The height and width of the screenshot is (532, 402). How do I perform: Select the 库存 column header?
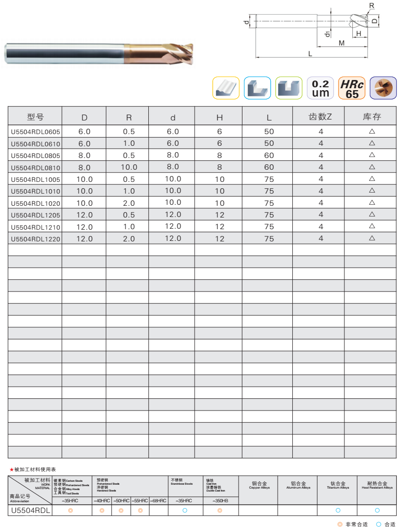[371, 117]
